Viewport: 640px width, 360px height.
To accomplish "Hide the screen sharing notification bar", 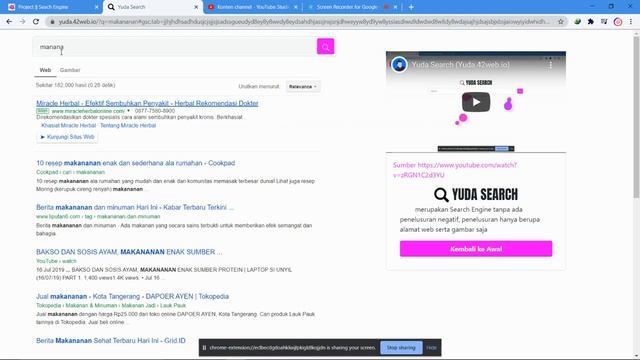I will pyautogui.click(x=431, y=348).
